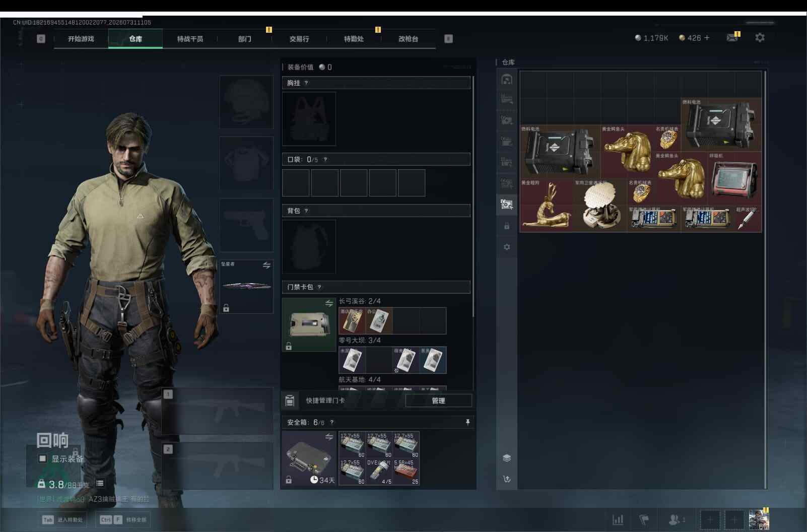Select the 黄金瞪羚 gold gazelle item

pyautogui.click(x=547, y=206)
